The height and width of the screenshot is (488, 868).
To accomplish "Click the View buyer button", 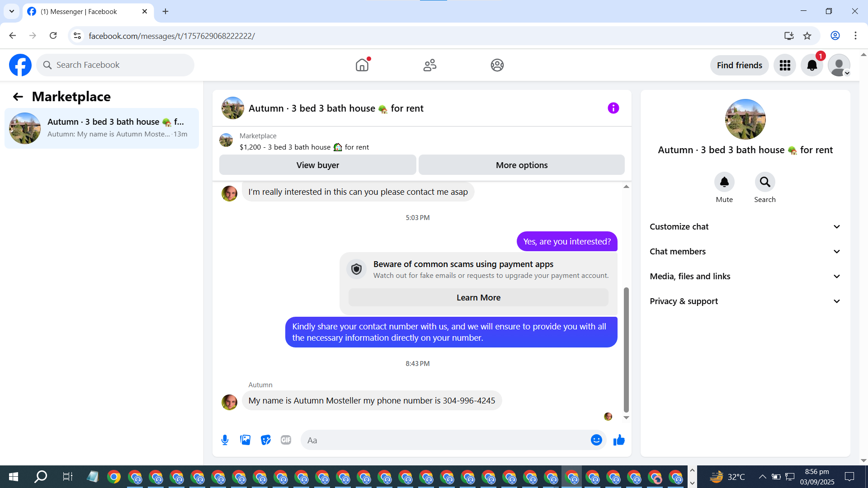I will pos(318,165).
